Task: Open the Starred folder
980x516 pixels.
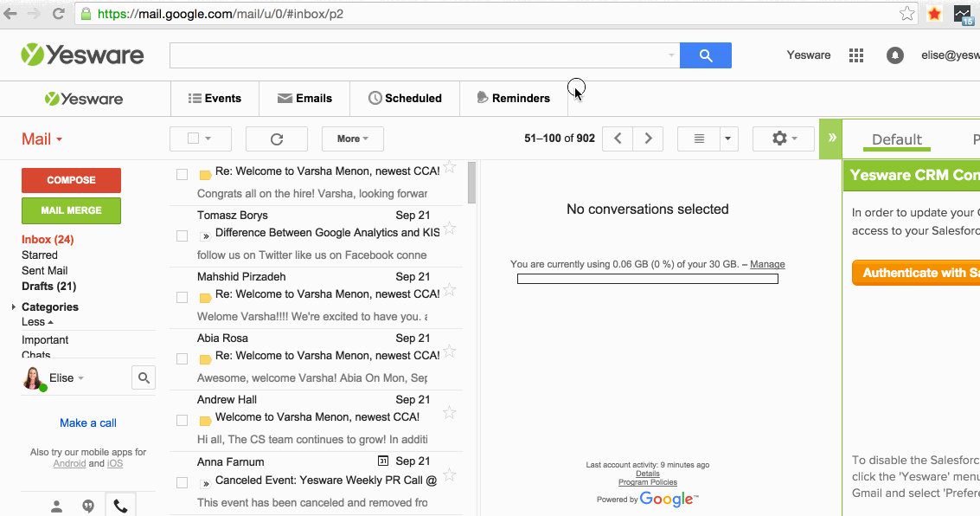Action: pos(40,255)
